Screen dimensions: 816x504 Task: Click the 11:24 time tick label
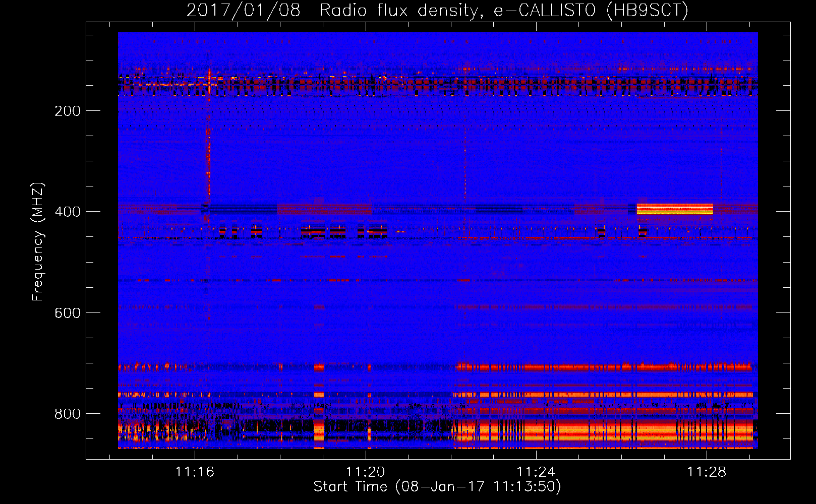tap(536, 472)
